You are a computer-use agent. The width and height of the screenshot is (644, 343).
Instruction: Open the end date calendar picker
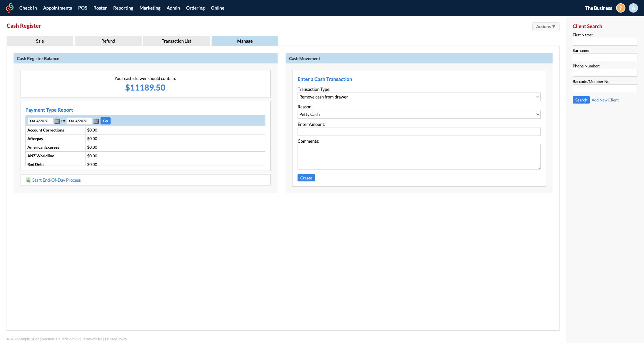click(96, 121)
